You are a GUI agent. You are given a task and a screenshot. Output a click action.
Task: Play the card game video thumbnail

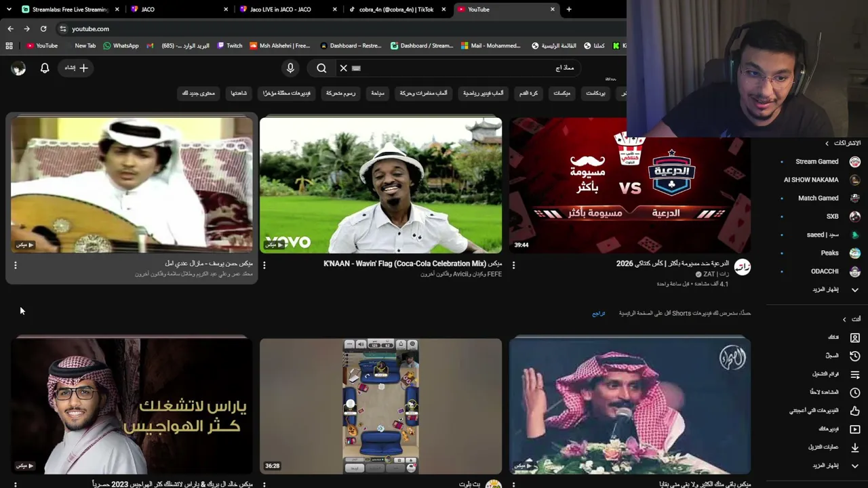click(x=380, y=405)
